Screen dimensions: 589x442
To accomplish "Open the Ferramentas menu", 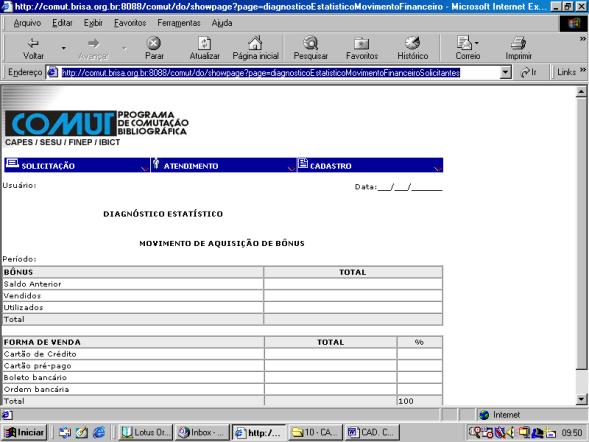I will (x=179, y=23).
